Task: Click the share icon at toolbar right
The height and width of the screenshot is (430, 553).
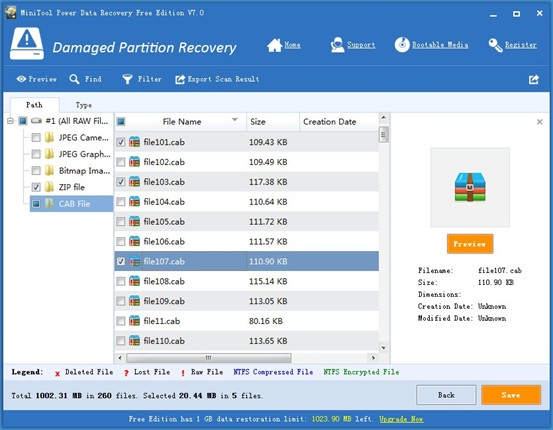Action: (534, 79)
